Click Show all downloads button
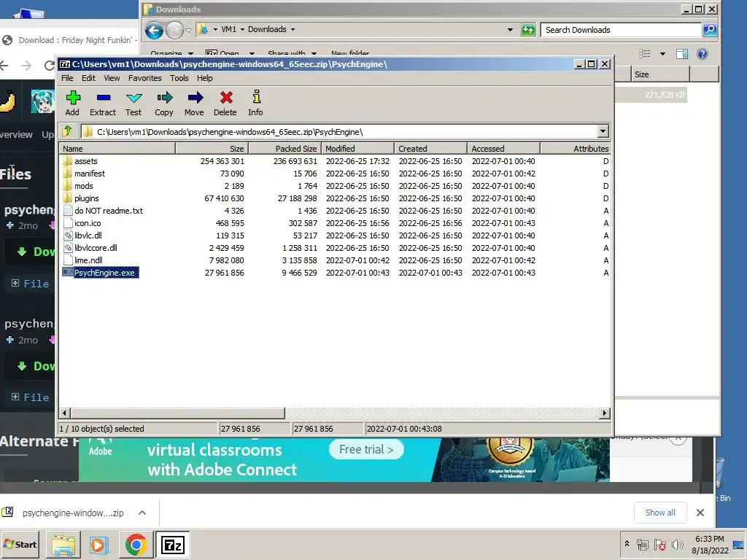Screen dimensions: 747x560 point(660,513)
